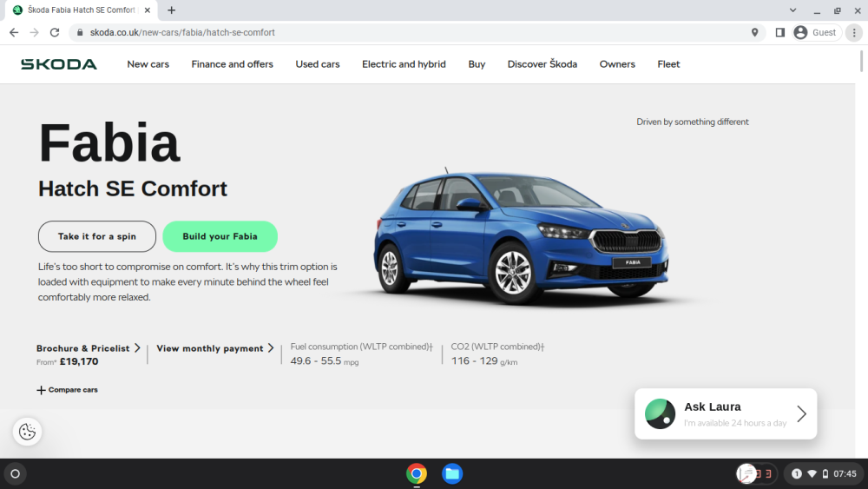868x489 pixels.
Task: Click Driven by something different text
Action: tap(693, 122)
